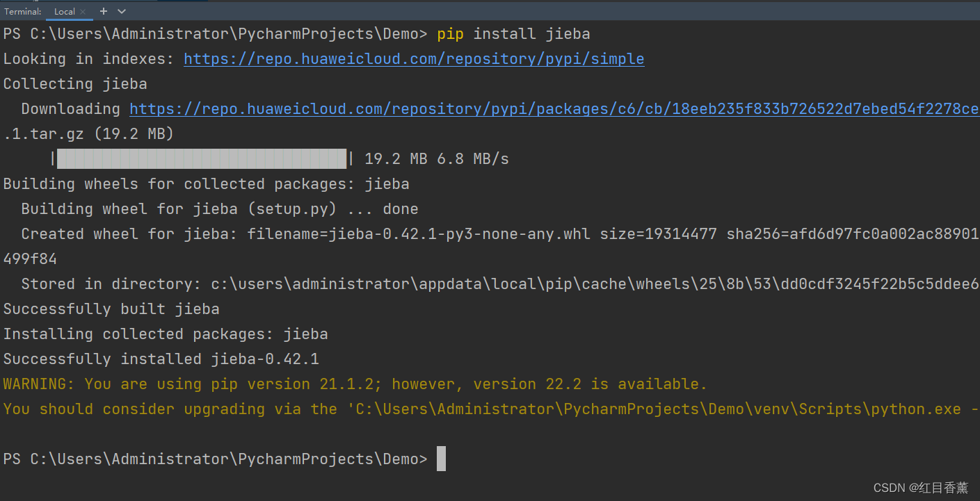
Task: Open the huaweicloud pypi index link
Action: 413,58
